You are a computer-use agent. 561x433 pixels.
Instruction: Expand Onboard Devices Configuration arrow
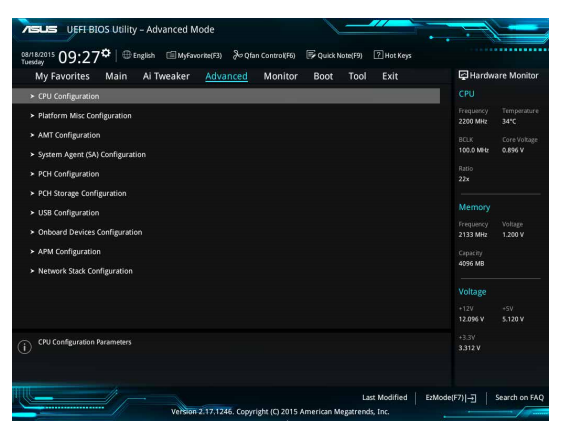click(x=32, y=232)
